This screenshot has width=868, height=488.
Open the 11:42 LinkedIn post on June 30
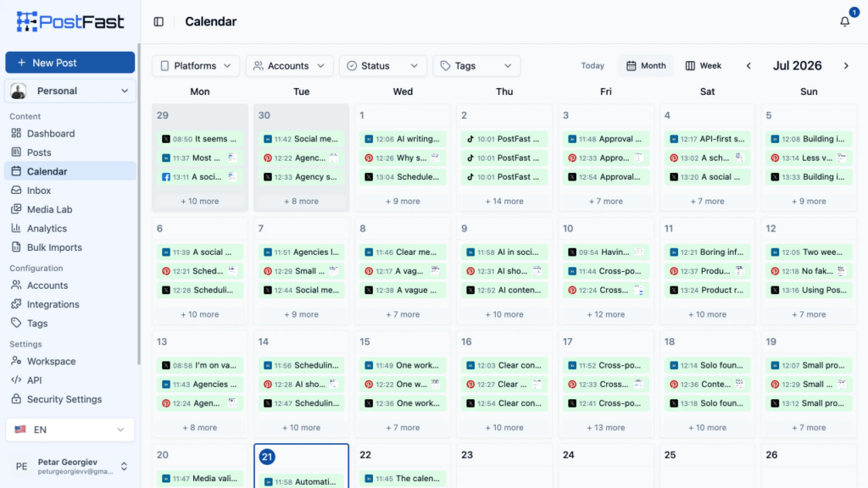(301, 139)
